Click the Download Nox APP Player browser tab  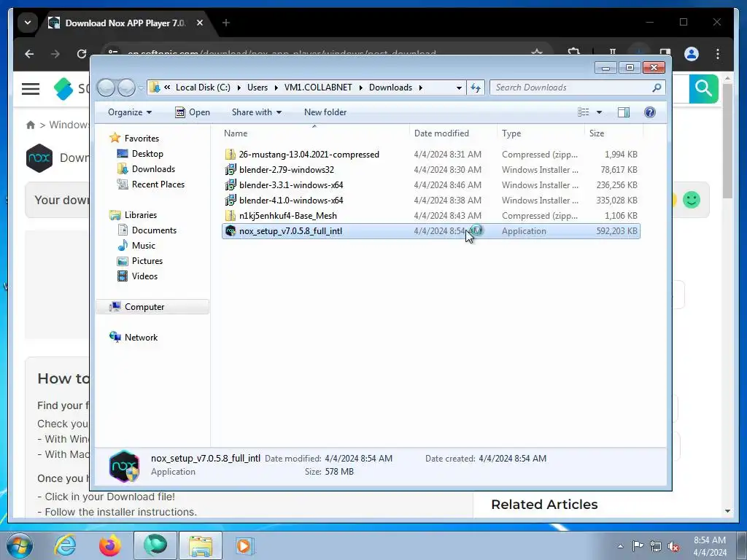pos(126,23)
